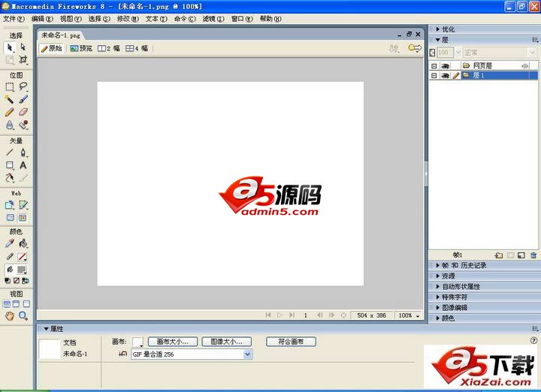Select the Eraser tool
The width and height of the screenshot is (541, 392).
pyautogui.click(x=23, y=112)
